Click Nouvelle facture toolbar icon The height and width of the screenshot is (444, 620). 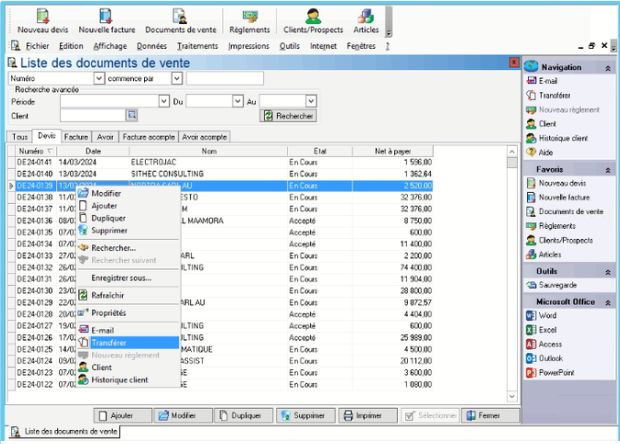tap(106, 21)
